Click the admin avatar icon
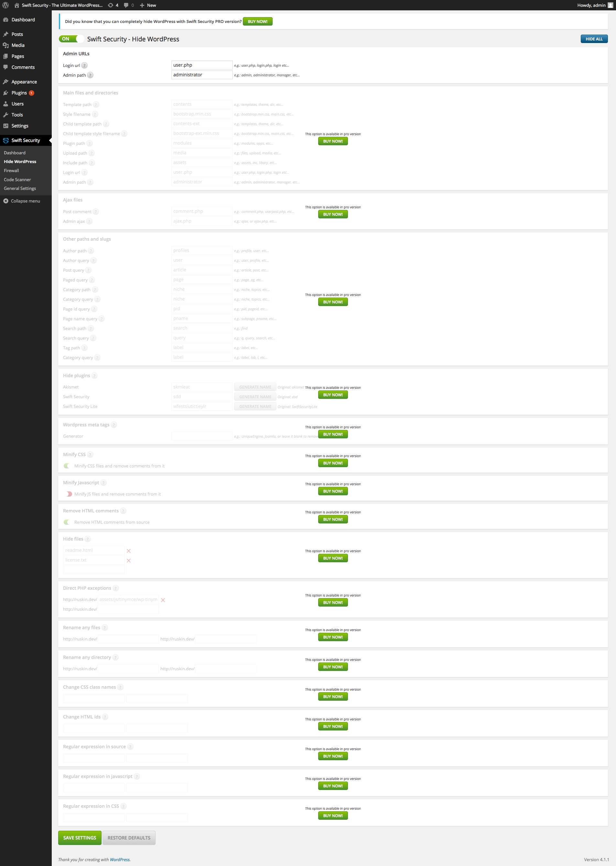The width and height of the screenshot is (616, 866). pyautogui.click(x=610, y=5)
